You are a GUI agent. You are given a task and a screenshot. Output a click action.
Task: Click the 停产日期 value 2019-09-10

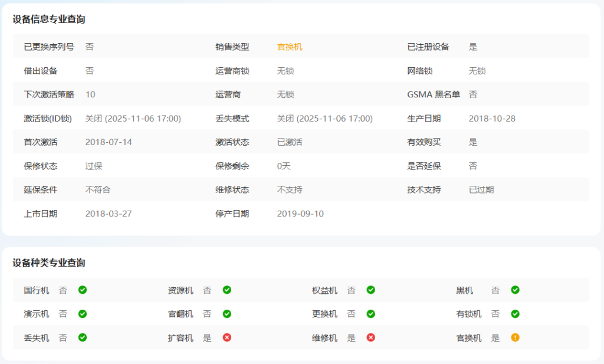coord(300,214)
